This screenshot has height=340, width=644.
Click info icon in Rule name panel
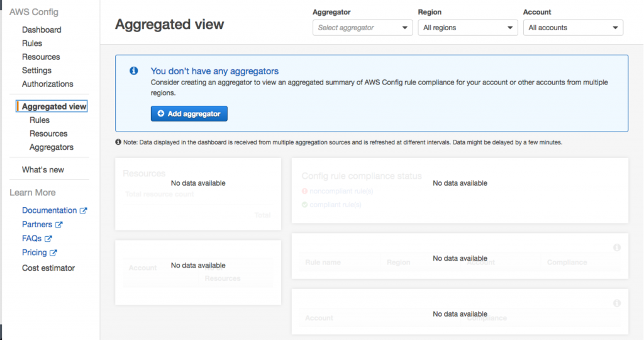point(617,247)
